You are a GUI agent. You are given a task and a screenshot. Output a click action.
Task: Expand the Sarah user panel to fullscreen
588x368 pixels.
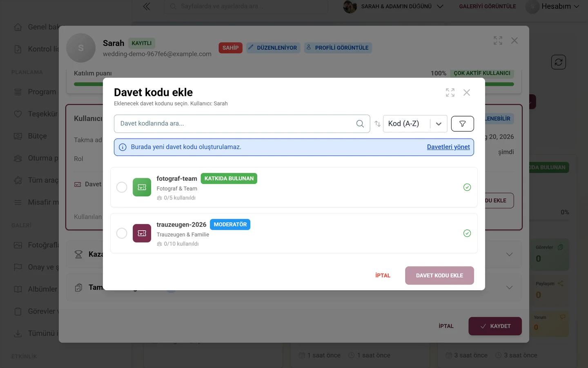[498, 40]
